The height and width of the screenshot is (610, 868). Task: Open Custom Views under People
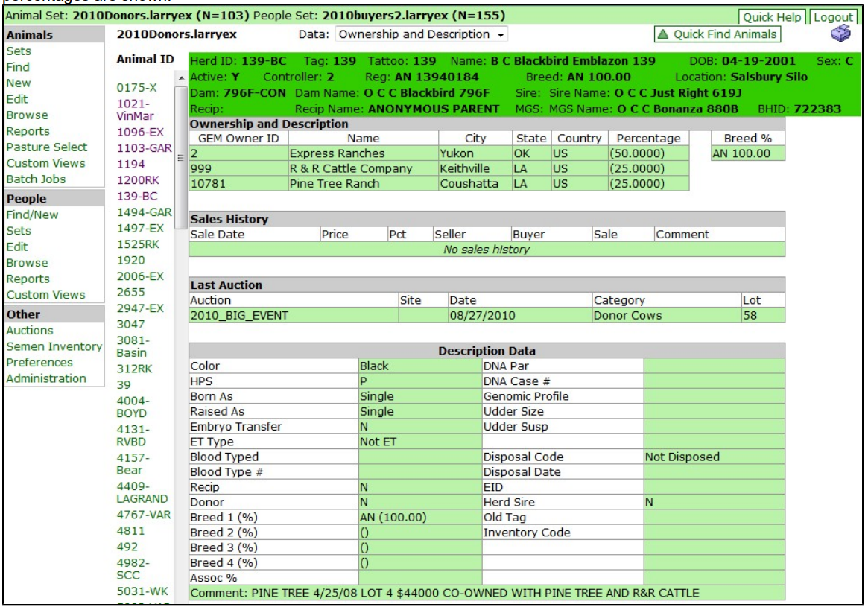click(46, 295)
